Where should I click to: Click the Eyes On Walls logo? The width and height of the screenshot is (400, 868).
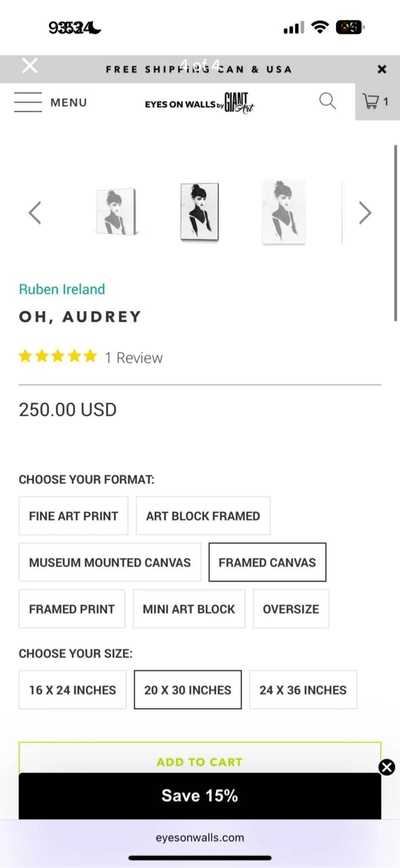(199, 103)
